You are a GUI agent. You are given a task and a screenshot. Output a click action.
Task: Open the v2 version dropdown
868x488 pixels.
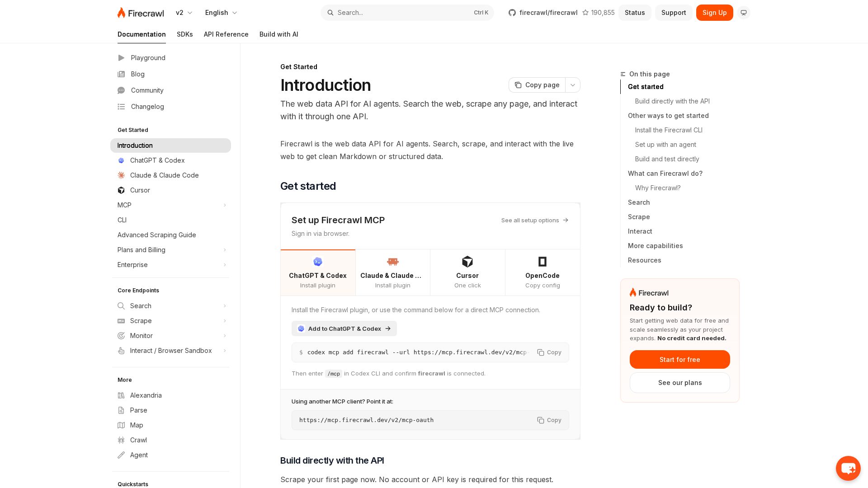click(184, 13)
